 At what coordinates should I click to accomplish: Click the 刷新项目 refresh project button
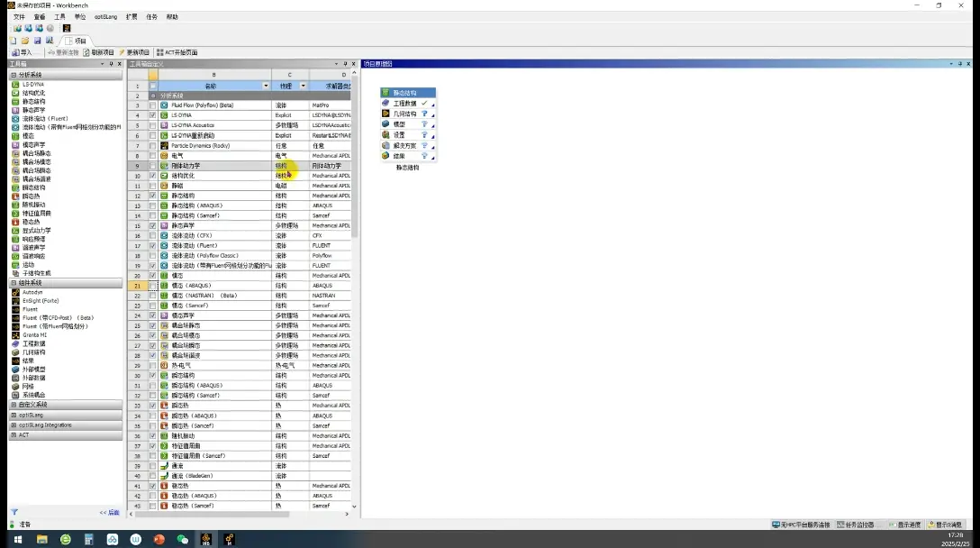pyautogui.click(x=99, y=52)
